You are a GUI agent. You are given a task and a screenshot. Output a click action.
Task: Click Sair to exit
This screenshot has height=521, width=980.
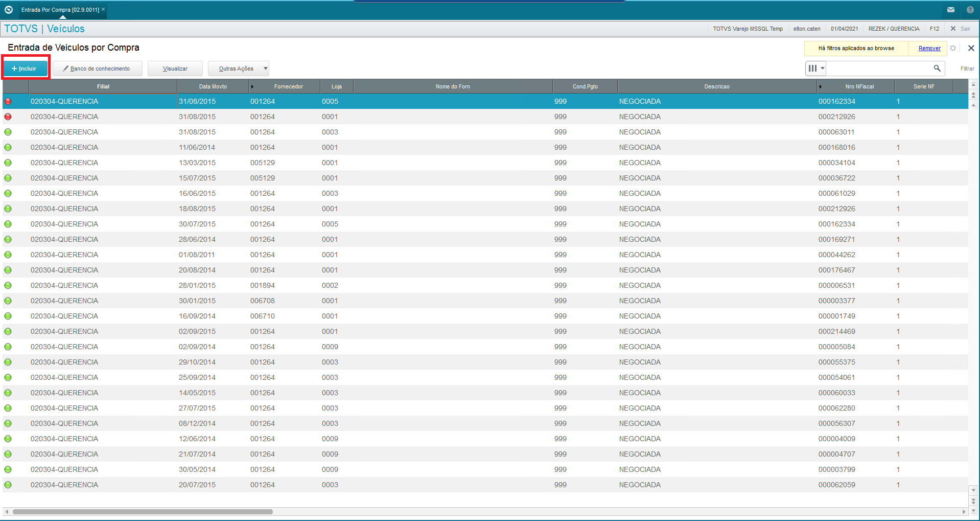tap(960, 29)
